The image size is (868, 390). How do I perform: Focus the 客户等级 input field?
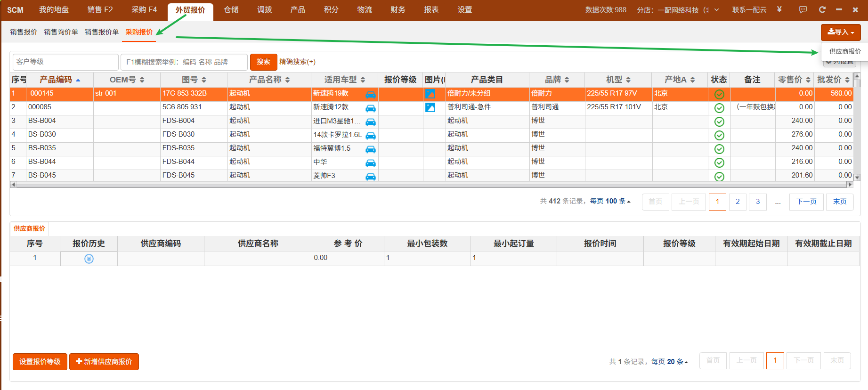click(x=65, y=62)
